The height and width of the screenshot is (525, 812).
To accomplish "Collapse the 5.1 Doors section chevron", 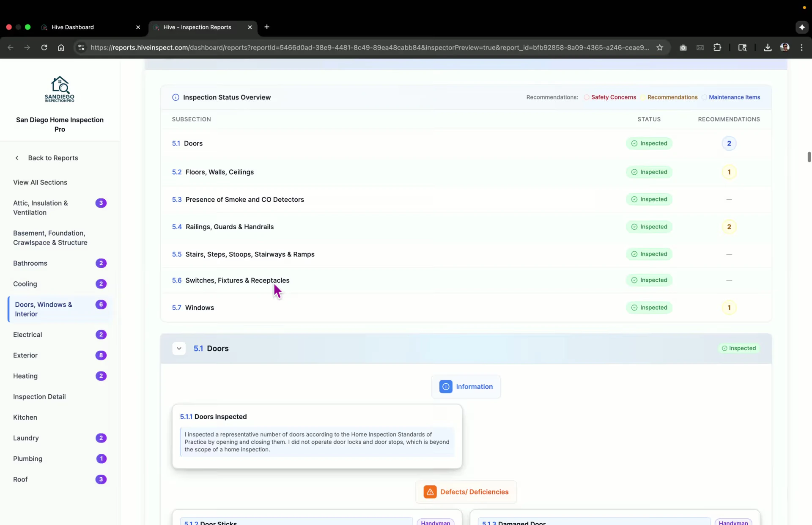I will click(179, 349).
